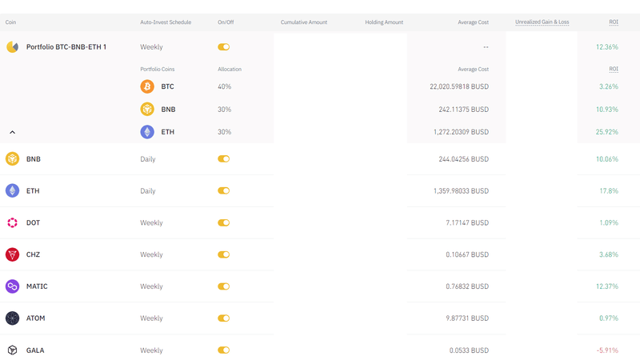This screenshot has height=364, width=640.
Task: Click the ATOM coin icon
Action: (12, 318)
